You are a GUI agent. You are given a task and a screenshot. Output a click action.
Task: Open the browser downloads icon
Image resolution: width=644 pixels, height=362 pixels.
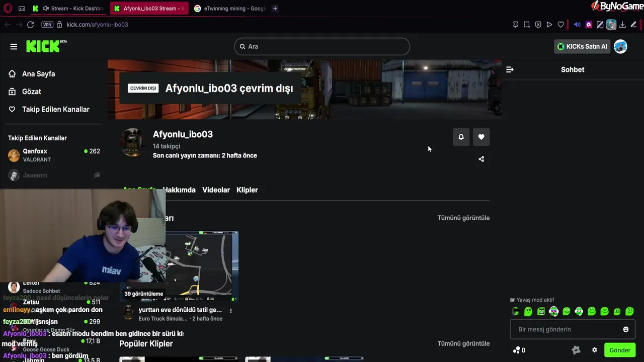click(x=622, y=25)
